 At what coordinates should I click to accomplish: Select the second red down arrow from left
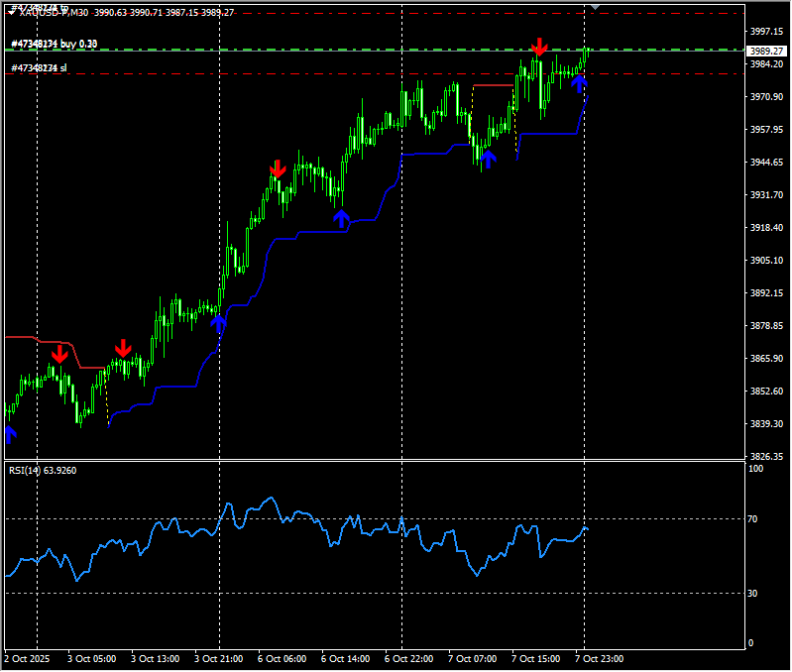coord(123,348)
